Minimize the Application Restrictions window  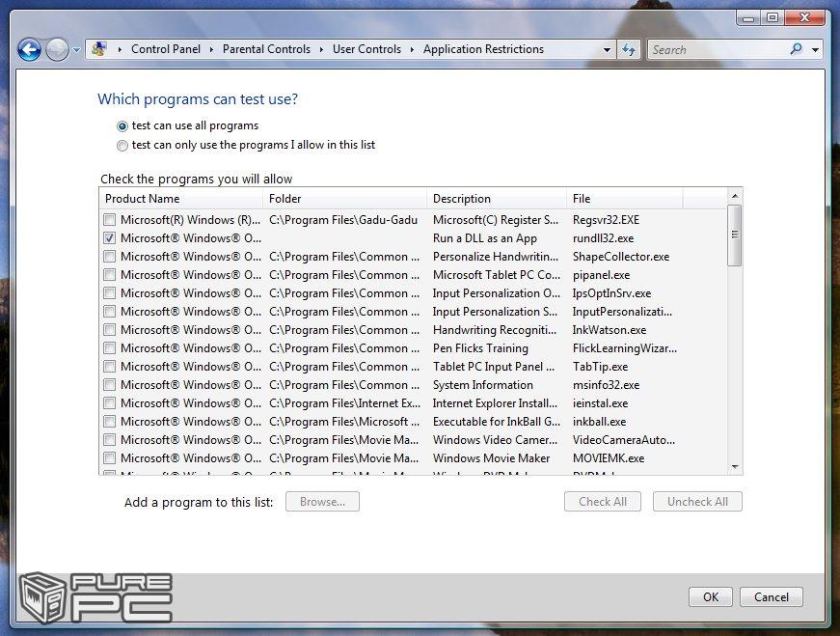[x=748, y=18]
